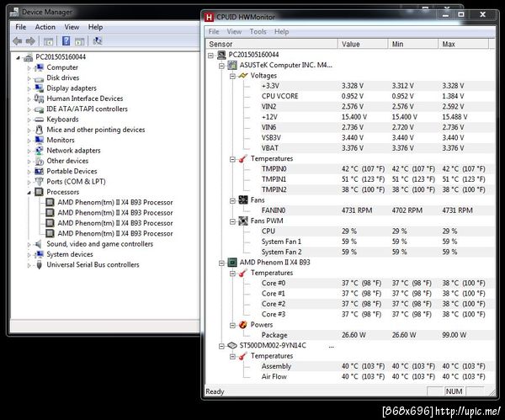Click PC201505160044 computer icon in HWMonitor
The width and height of the screenshot is (505, 420).
[221, 55]
